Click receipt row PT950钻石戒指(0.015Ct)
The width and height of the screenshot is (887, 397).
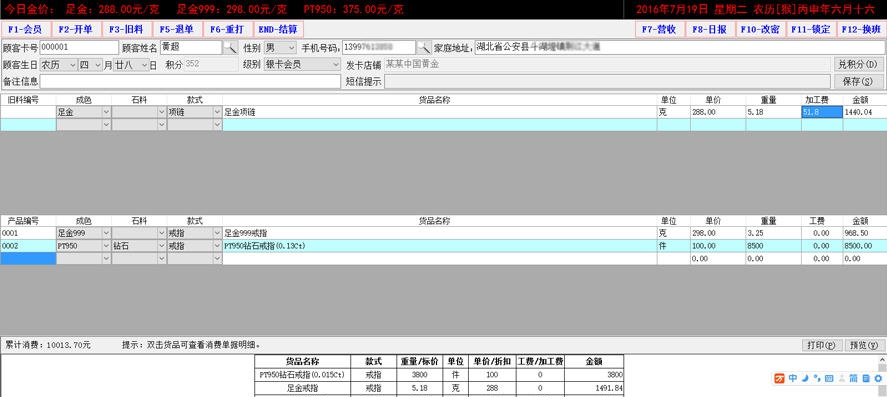tap(440, 374)
